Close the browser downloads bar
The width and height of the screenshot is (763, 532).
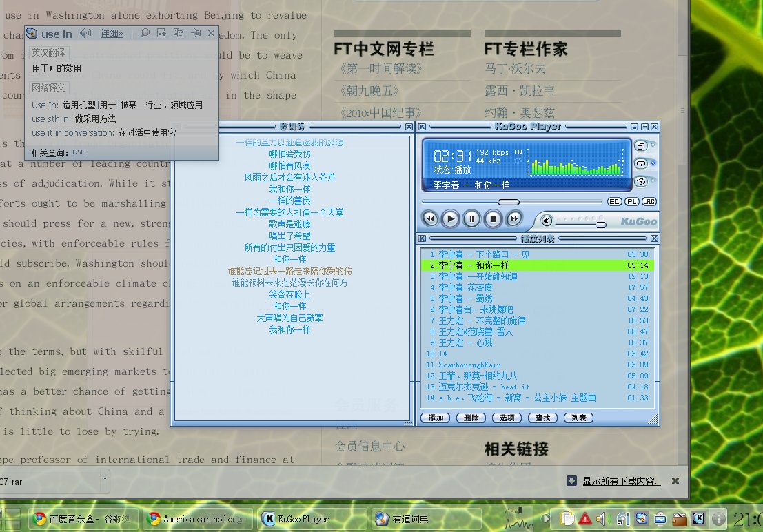(x=675, y=481)
